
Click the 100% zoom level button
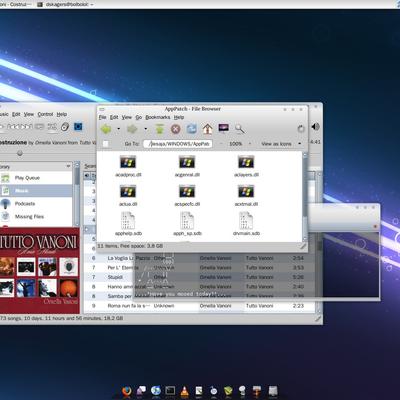(236, 144)
